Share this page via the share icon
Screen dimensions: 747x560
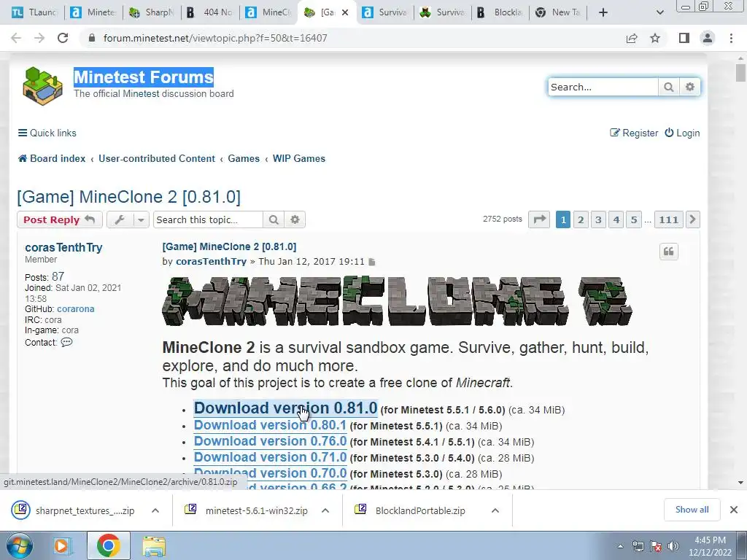coord(632,38)
